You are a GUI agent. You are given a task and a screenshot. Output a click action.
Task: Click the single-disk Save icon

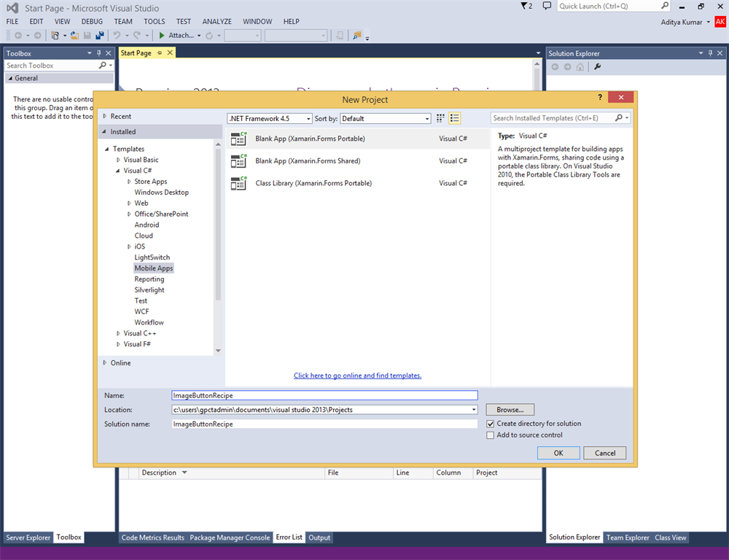87,35
